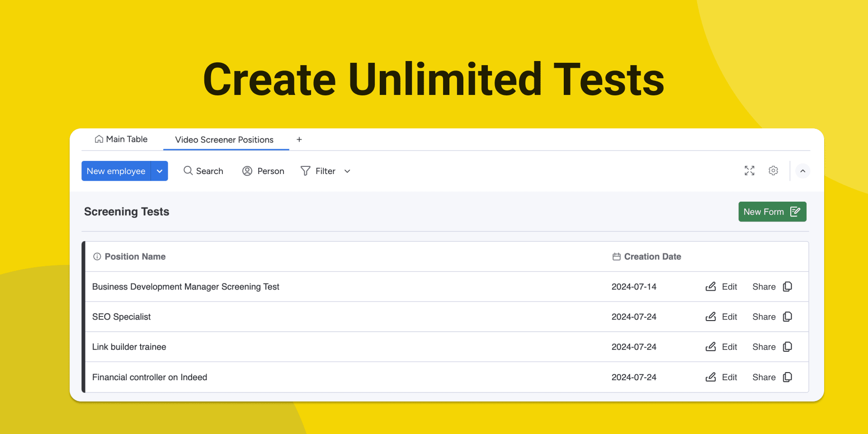868x434 pixels.
Task: Expand the New employee dropdown arrow
Action: [160, 171]
